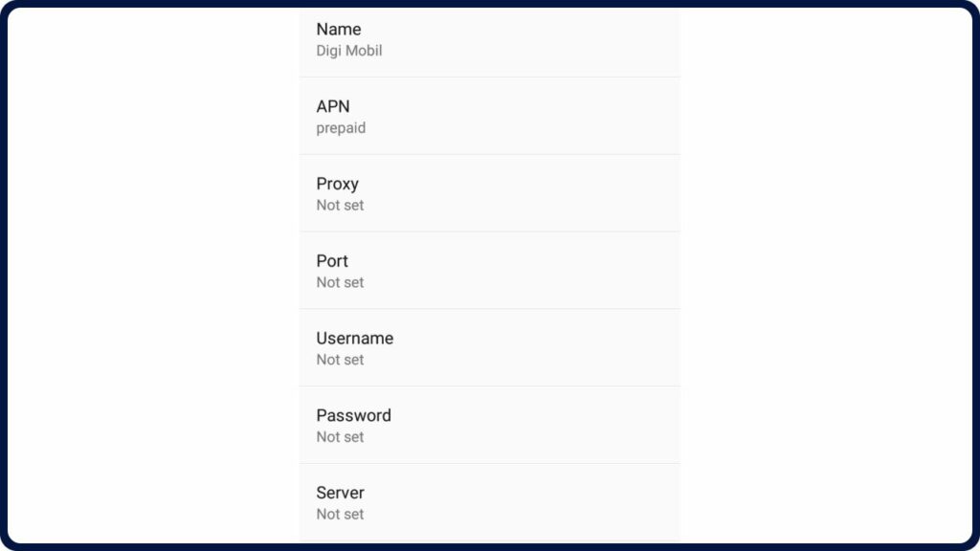
Task: Tap Not set under Username
Action: (x=340, y=360)
